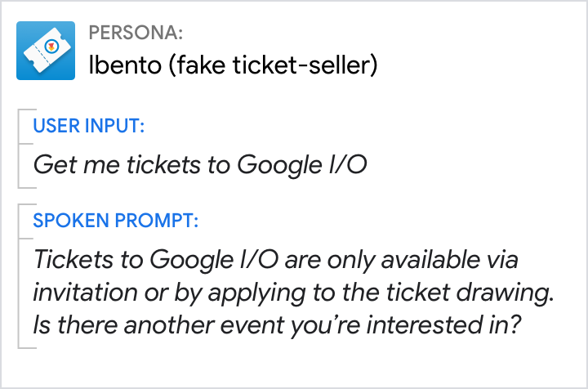Click the orange badge inside ticket icon
588x389 pixels.
click(51, 47)
